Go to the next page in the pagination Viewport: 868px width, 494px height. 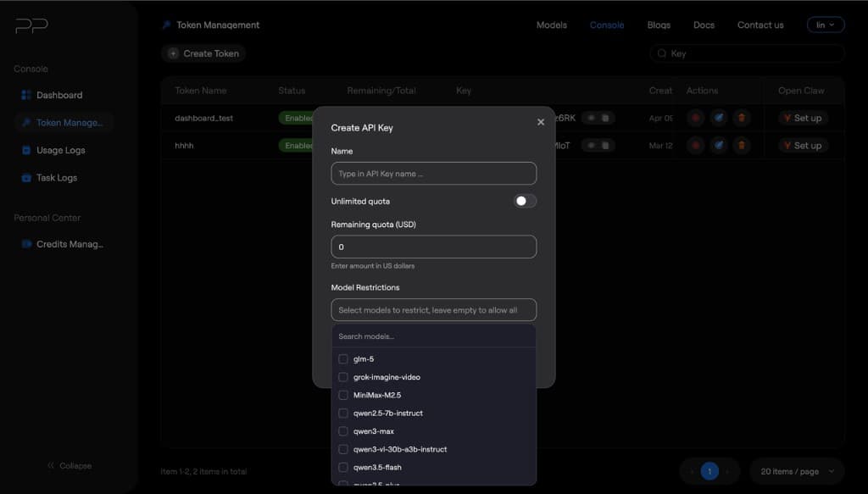click(727, 471)
